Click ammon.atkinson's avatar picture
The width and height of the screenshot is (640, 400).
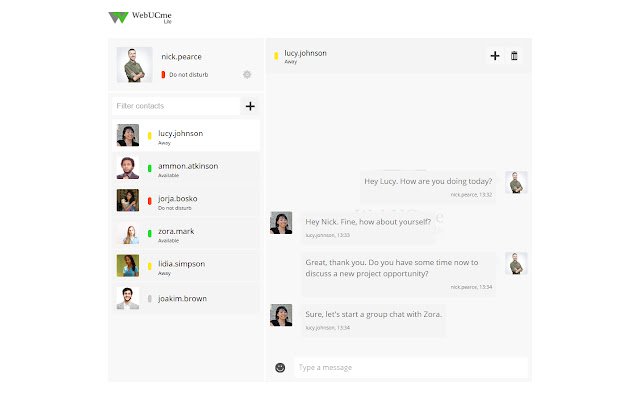[128, 168]
